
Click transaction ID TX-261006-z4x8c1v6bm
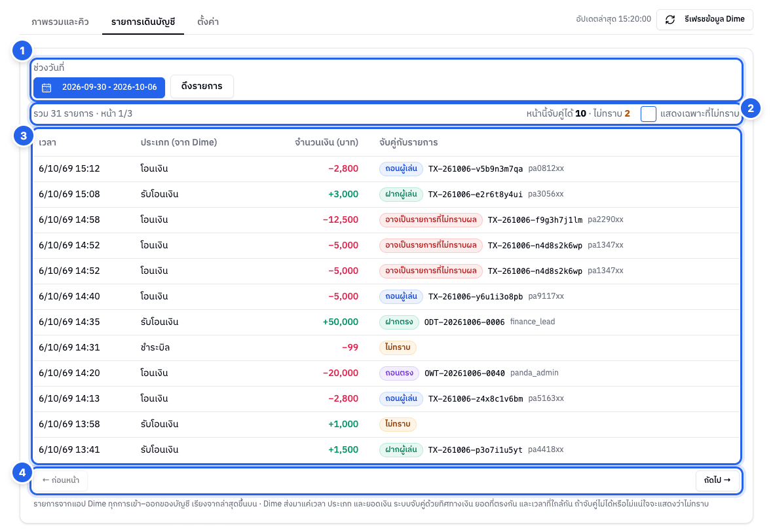coord(475,399)
